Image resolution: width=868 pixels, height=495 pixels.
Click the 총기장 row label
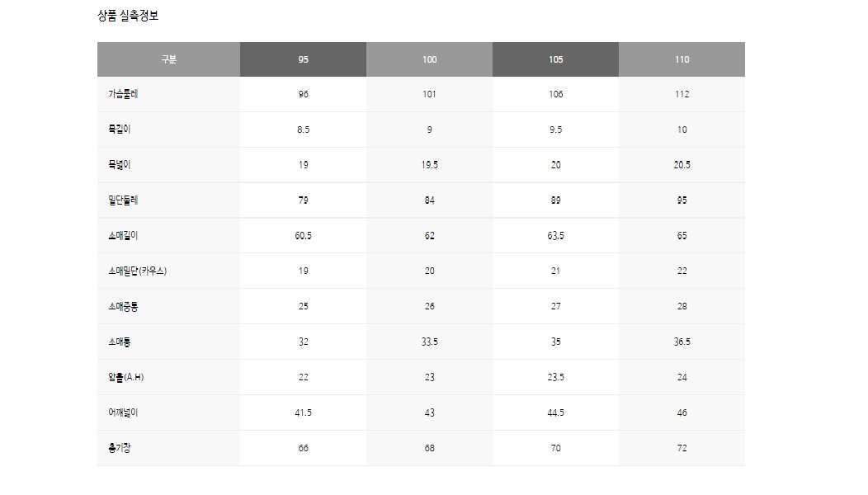coord(120,448)
